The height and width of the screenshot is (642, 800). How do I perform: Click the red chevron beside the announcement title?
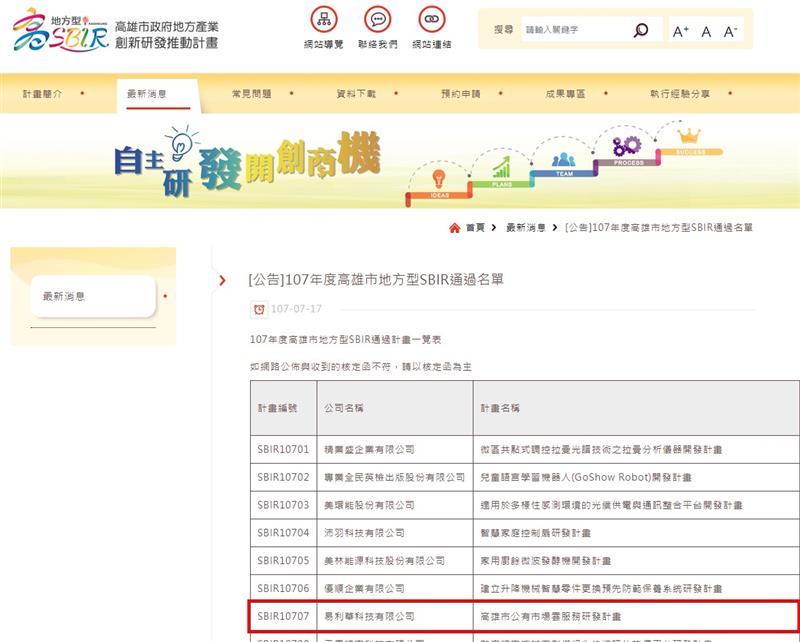click(x=222, y=280)
